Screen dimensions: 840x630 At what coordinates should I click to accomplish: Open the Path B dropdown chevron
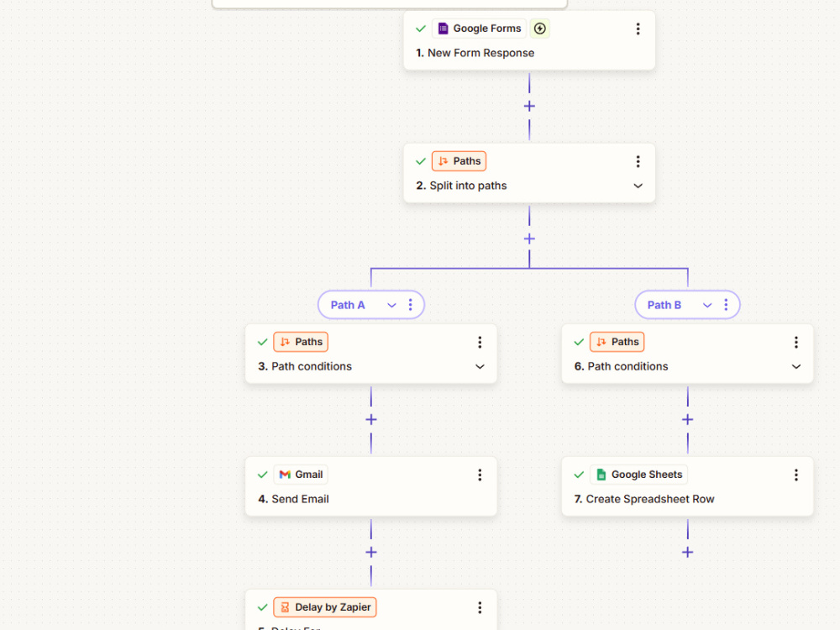pyautogui.click(x=707, y=306)
